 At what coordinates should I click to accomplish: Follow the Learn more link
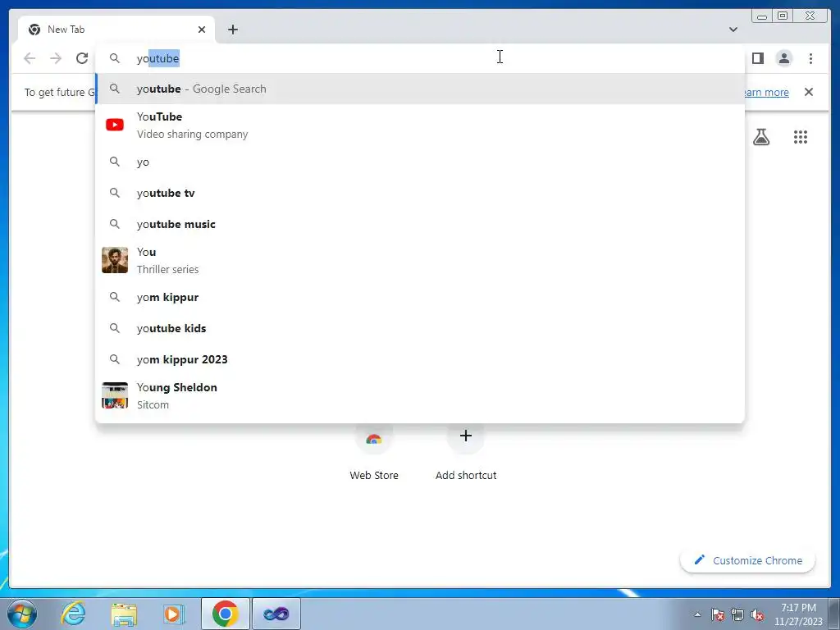(x=766, y=92)
